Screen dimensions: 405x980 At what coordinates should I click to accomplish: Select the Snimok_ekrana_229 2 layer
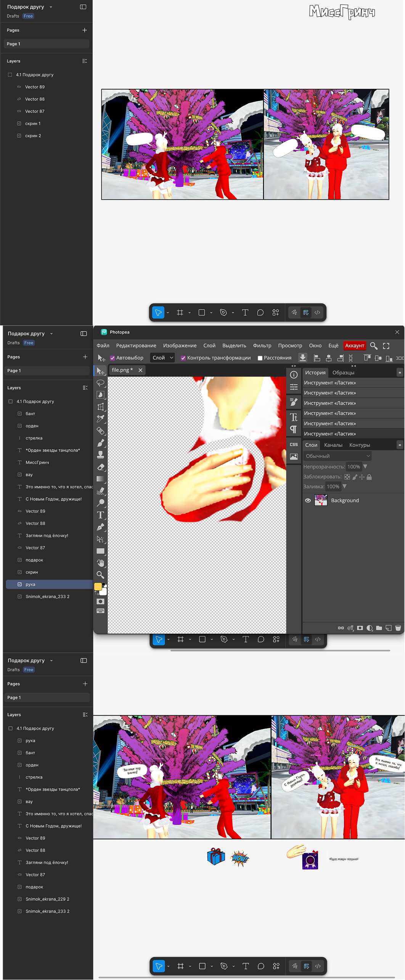point(47,899)
